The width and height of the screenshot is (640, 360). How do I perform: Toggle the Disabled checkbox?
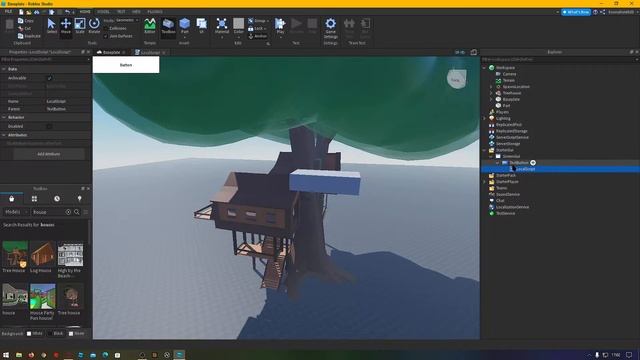[x=50, y=127]
